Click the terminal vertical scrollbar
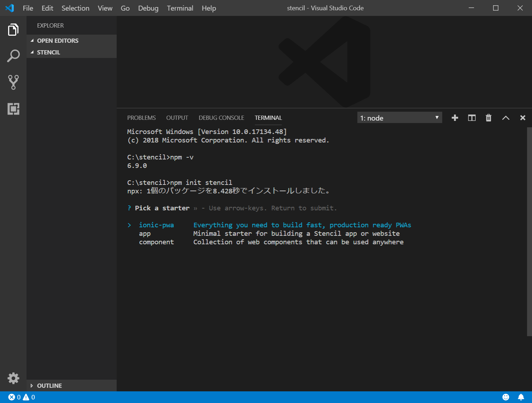532x403 pixels. coord(529,232)
